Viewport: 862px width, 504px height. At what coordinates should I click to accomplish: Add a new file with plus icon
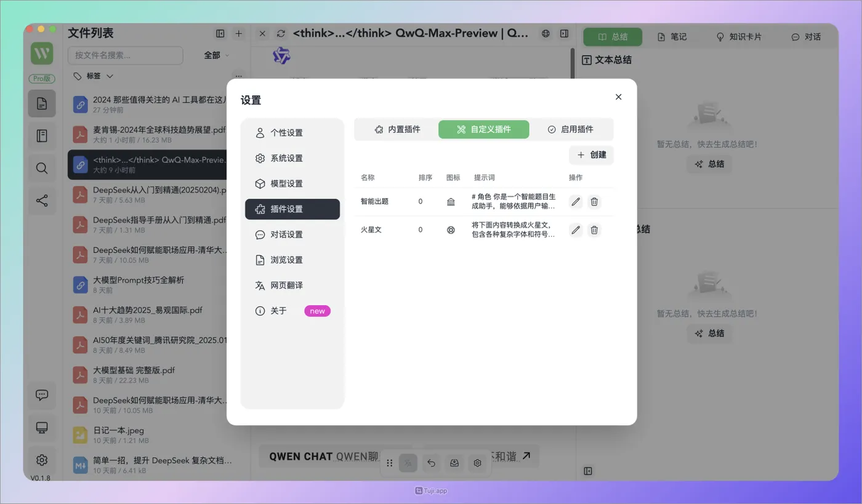(x=239, y=34)
